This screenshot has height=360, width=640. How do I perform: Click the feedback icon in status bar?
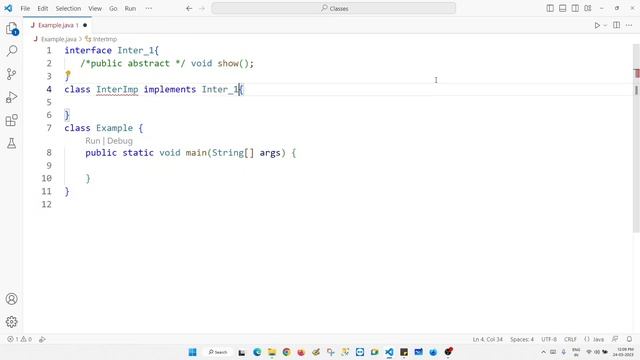coord(615,339)
